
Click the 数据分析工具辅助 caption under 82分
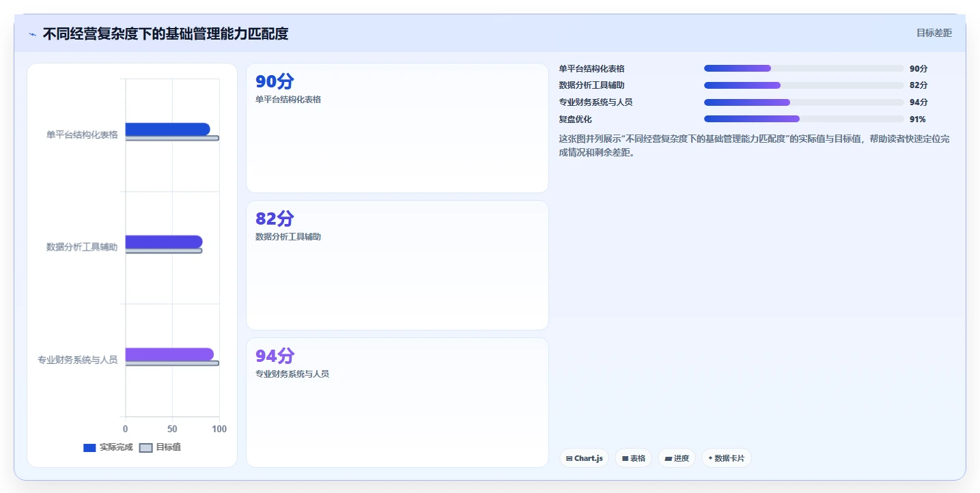click(288, 237)
